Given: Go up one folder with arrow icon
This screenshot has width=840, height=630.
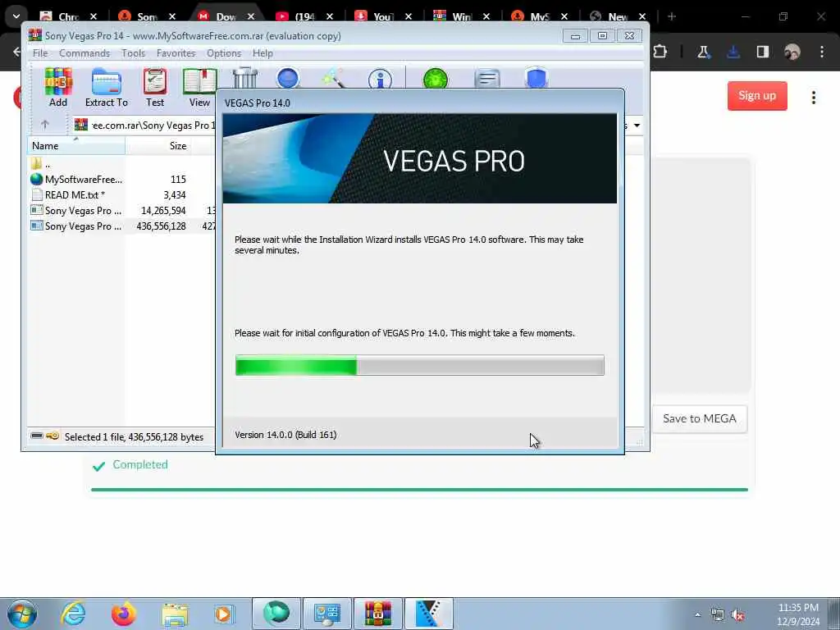Looking at the screenshot, I should click(x=45, y=125).
